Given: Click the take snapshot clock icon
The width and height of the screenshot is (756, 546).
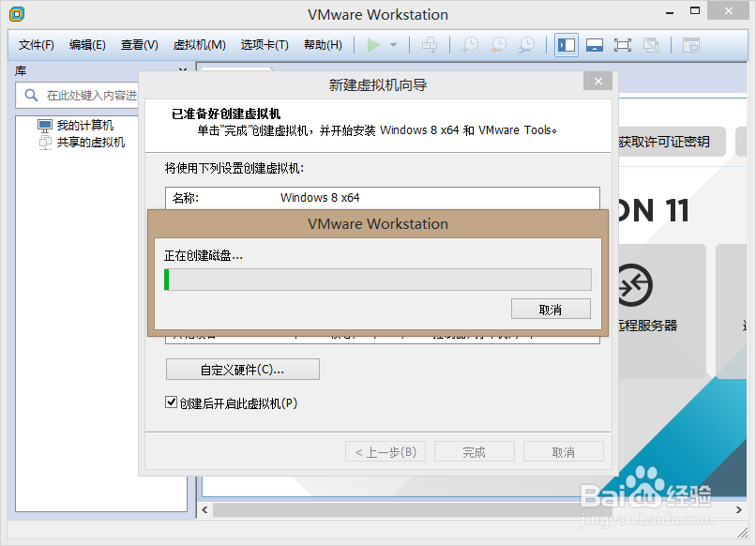Looking at the screenshot, I should coord(470,45).
